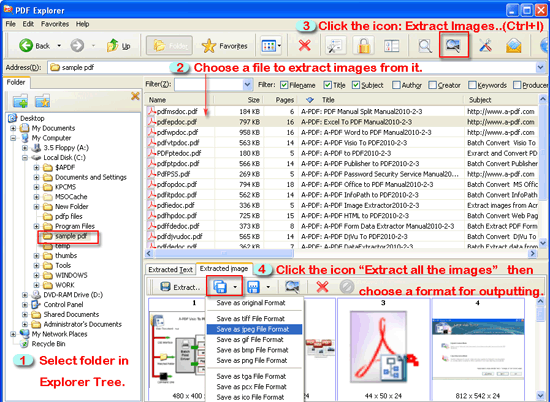Click the Extract all the images icon

(x=220, y=287)
